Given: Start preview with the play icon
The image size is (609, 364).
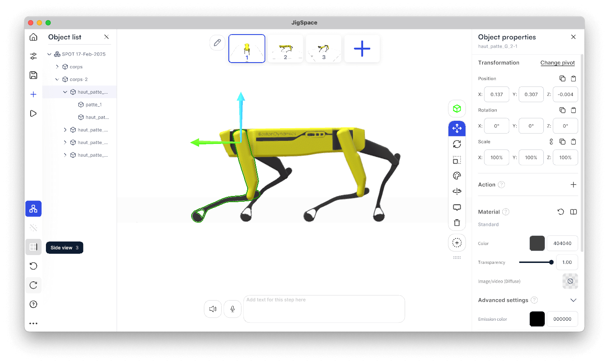Looking at the screenshot, I should coord(33,113).
